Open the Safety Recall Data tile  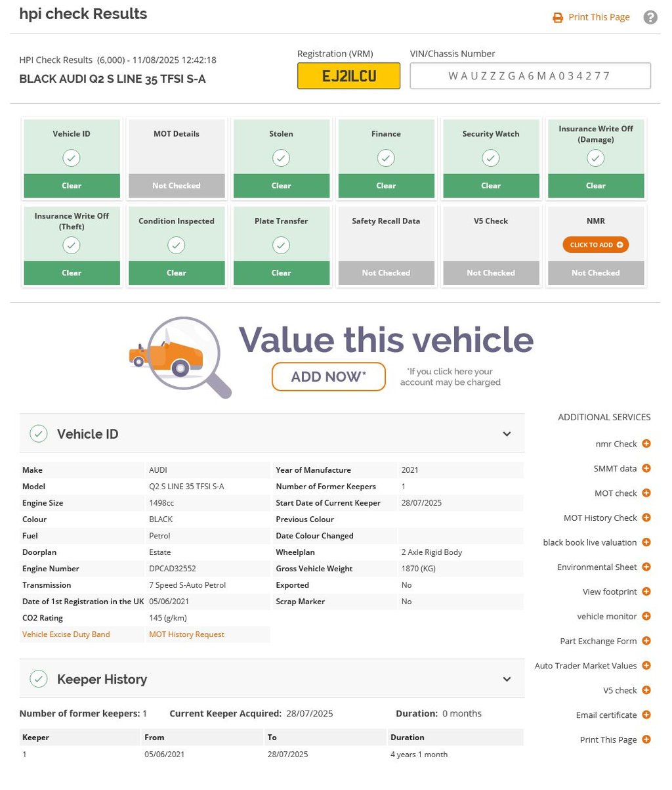tap(386, 245)
